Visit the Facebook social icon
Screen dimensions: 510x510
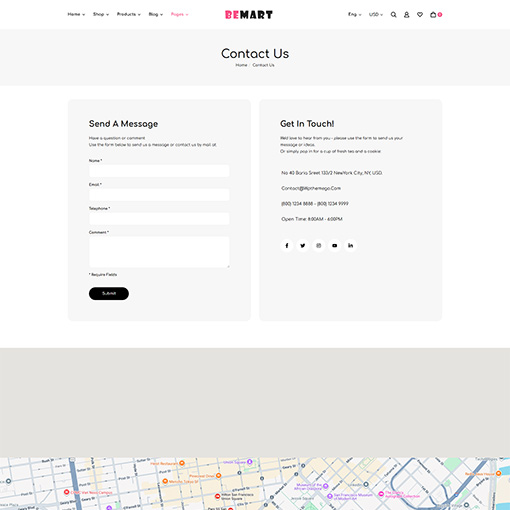click(287, 246)
